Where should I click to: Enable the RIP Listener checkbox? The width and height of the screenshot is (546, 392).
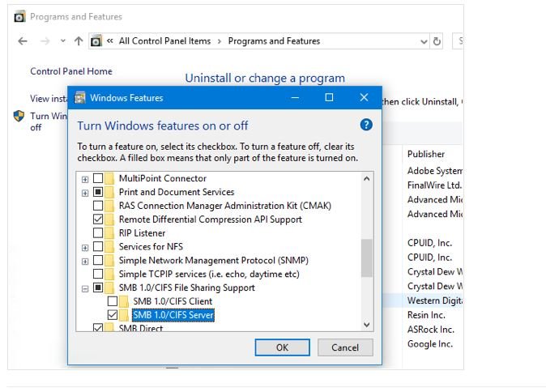[x=98, y=232]
